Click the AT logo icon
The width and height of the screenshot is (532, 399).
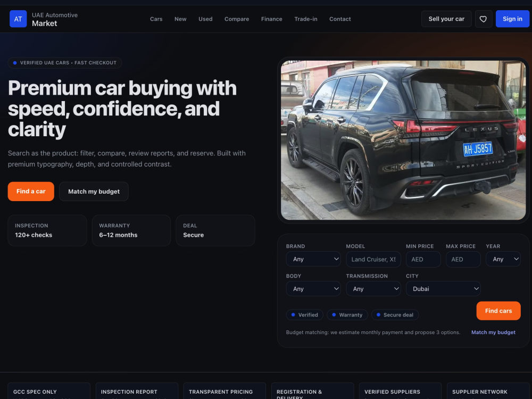tap(18, 19)
